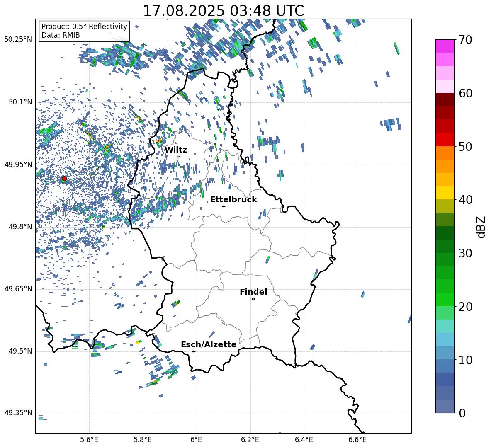The image size is (491, 448).
Task: Click the Esch/Alzette city label
Action: (209, 345)
